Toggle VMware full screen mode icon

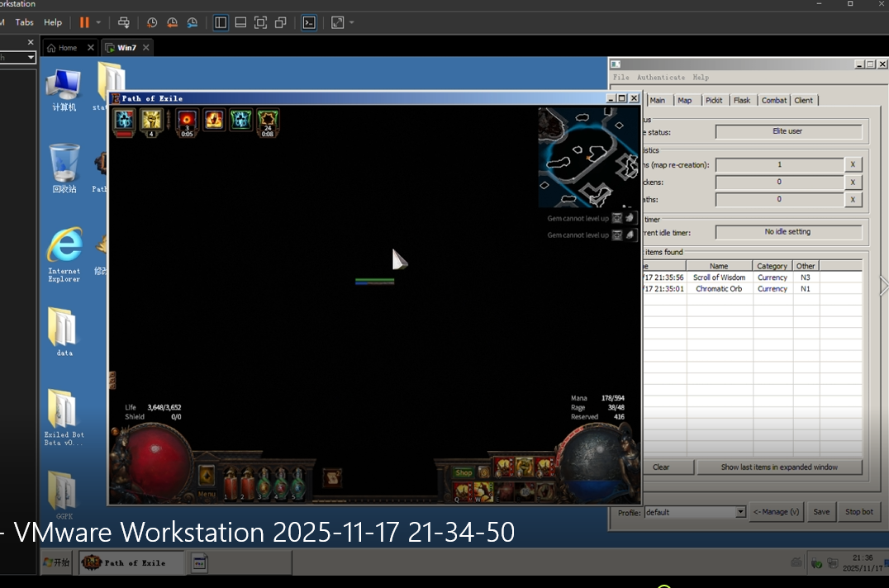point(260,22)
